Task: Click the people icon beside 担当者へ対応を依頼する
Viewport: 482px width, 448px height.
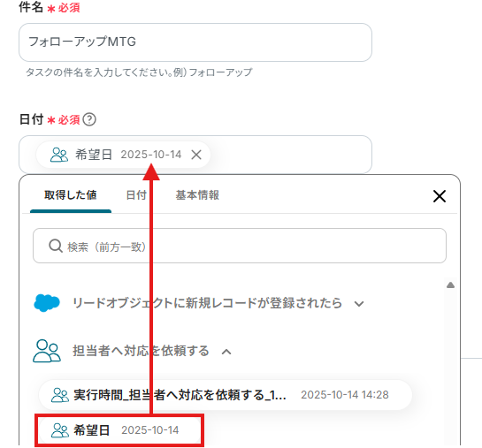Action: (x=47, y=351)
